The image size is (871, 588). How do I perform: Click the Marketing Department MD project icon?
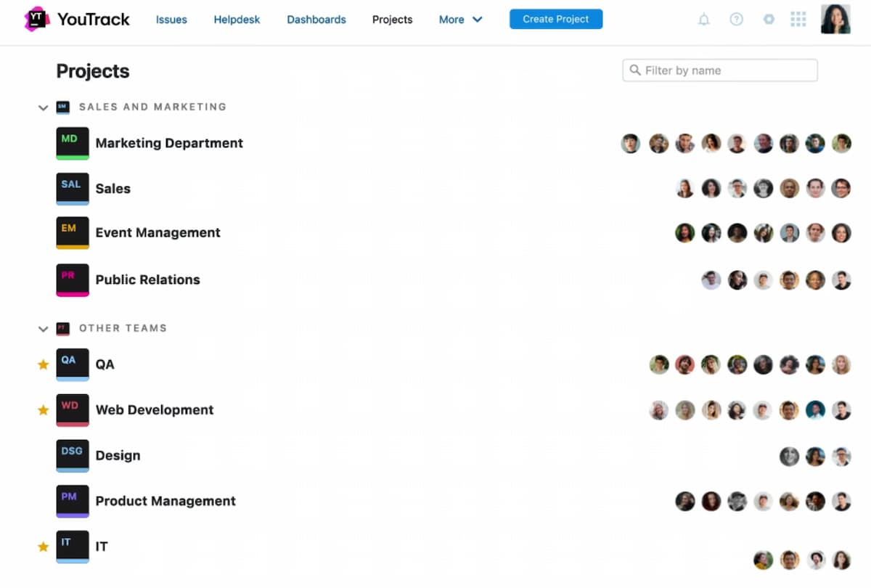click(x=73, y=143)
